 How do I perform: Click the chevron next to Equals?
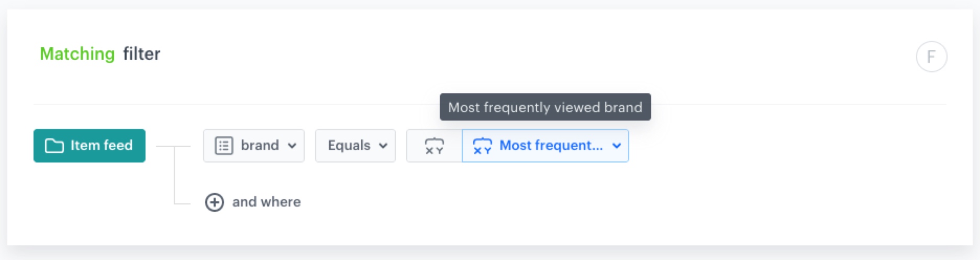point(383,146)
